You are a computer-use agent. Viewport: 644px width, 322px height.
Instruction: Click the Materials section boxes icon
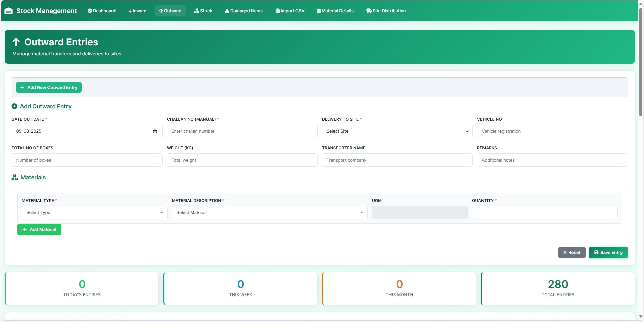click(x=15, y=177)
